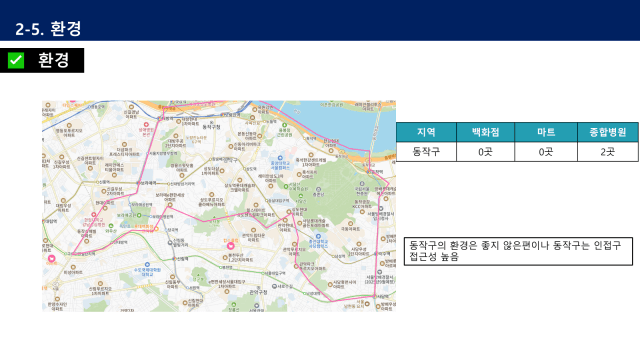Click the pink shopping icon at map's left edge
This screenshot has height=360, width=640.
[51, 258]
